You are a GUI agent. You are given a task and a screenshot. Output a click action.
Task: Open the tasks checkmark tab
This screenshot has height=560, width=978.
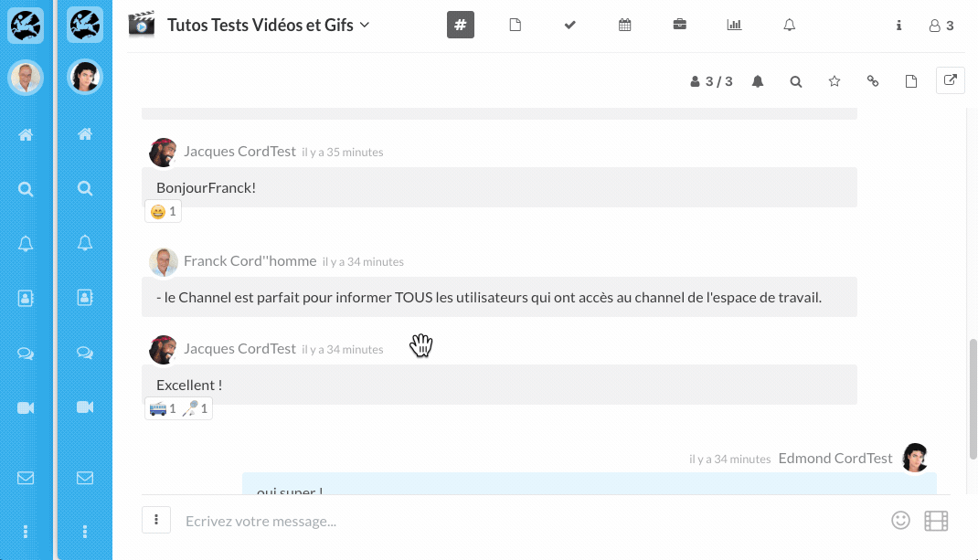coord(570,25)
